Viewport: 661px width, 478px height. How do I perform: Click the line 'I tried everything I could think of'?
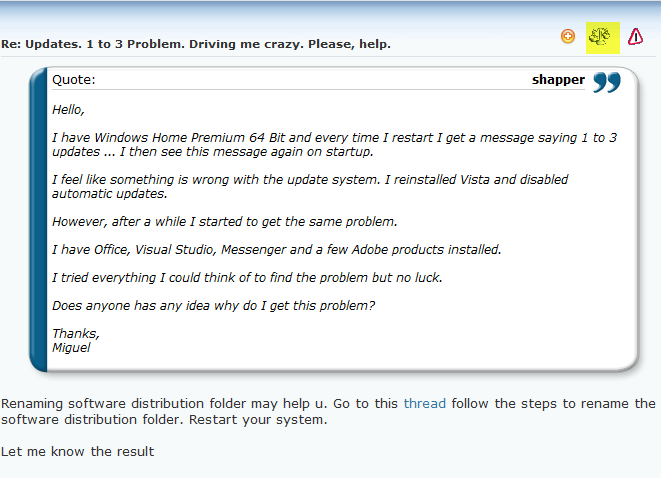tap(247, 277)
